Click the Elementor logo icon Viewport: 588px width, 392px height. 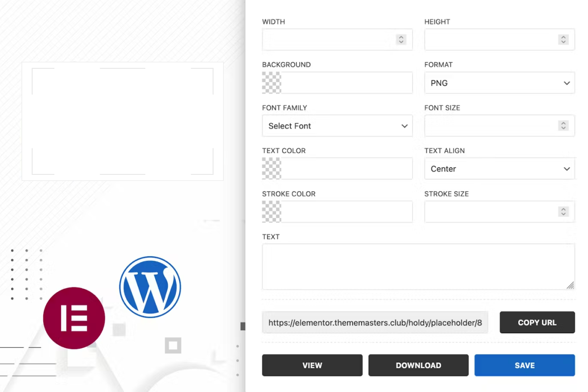click(74, 318)
